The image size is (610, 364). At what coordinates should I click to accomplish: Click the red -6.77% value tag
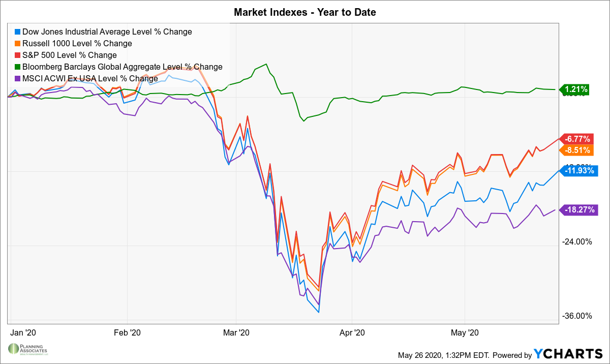pos(578,138)
